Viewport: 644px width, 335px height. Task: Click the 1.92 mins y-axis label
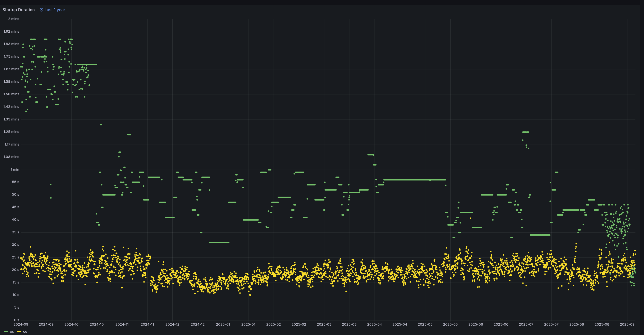click(11, 31)
